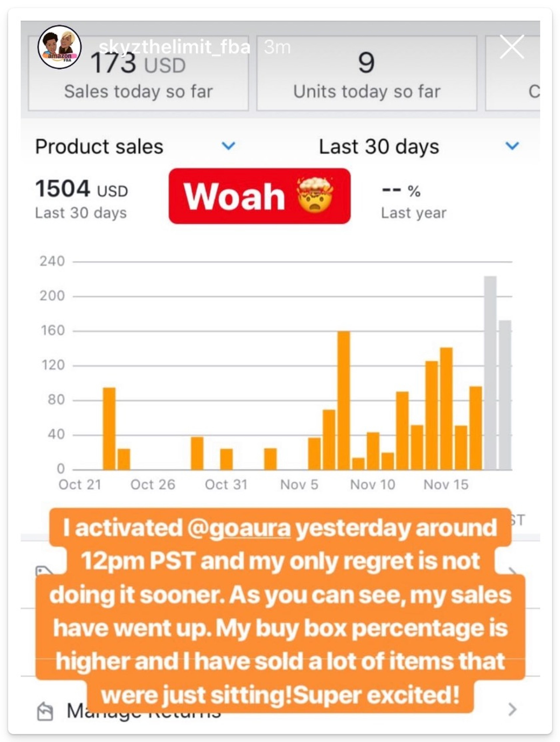The image size is (560, 742).
Task: Tap the skyzthelimit_fba profile avatar
Action: 59,47
